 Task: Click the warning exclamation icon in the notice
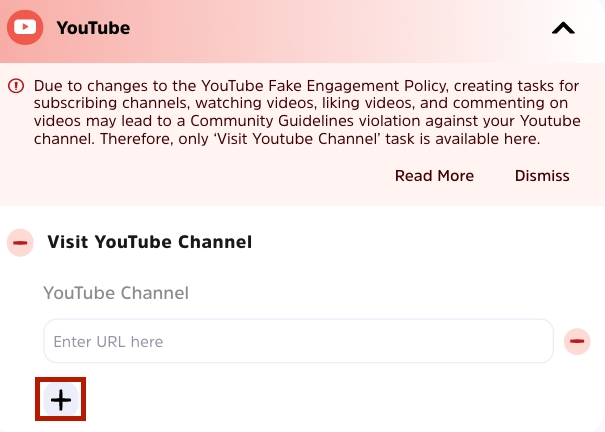point(16,86)
